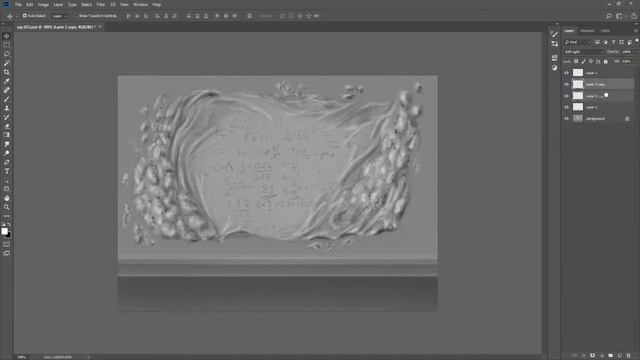Image resolution: width=640 pixels, height=360 pixels.
Task: Click the Opacity percentage field
Action: 627,52
